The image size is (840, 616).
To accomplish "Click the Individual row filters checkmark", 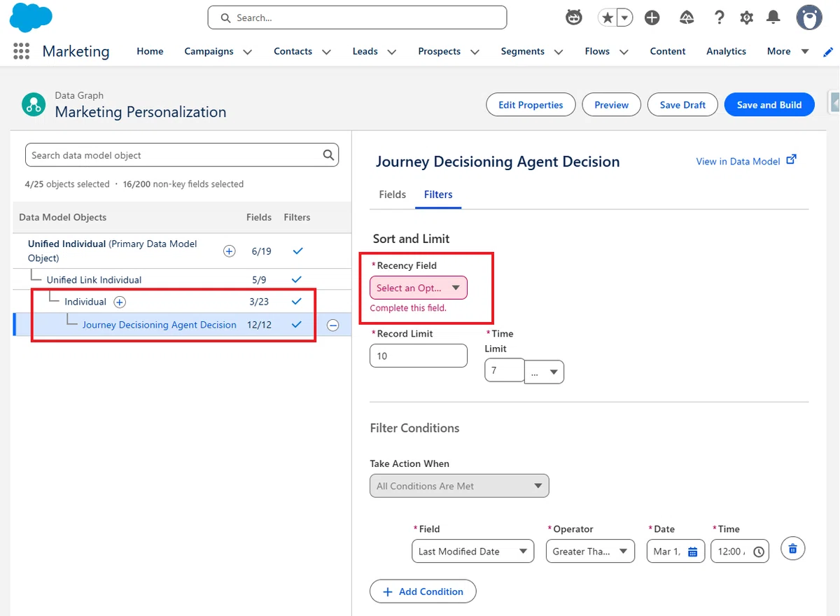I will tap(297, 302).
